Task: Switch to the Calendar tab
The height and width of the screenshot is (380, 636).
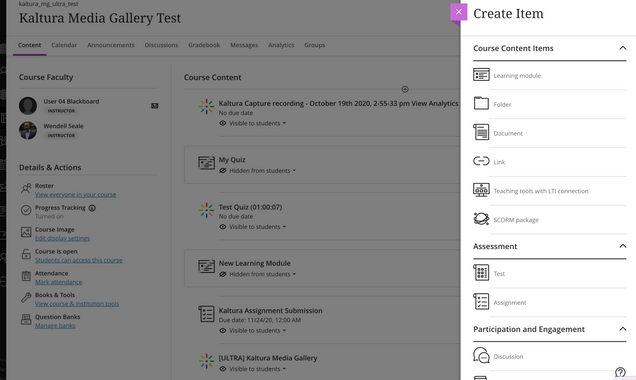Action: coord(64,45)
